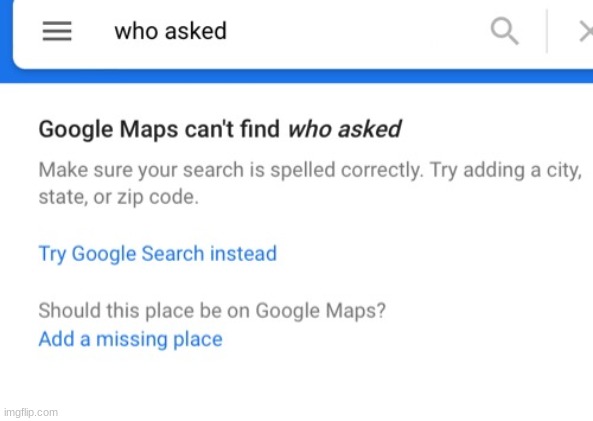Clear the search with the X icon
The width and height of the screenshot is (593, 421).
point(587,32)
